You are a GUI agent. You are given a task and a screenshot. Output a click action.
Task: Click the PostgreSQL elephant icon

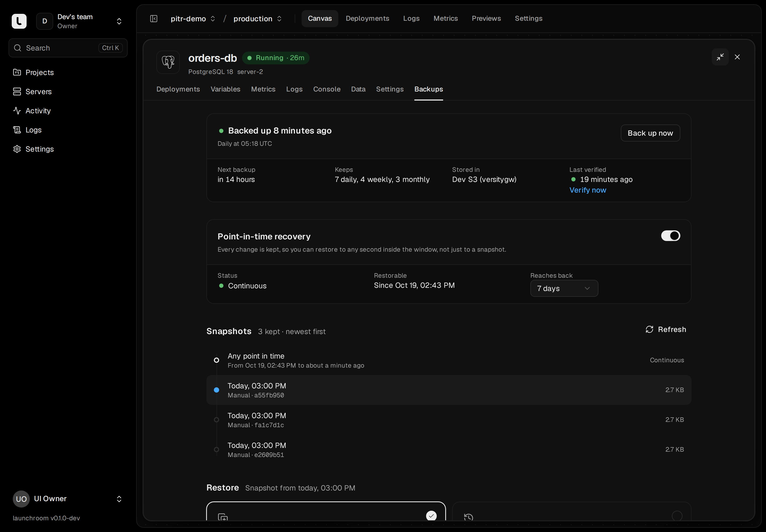coord(168,62)
